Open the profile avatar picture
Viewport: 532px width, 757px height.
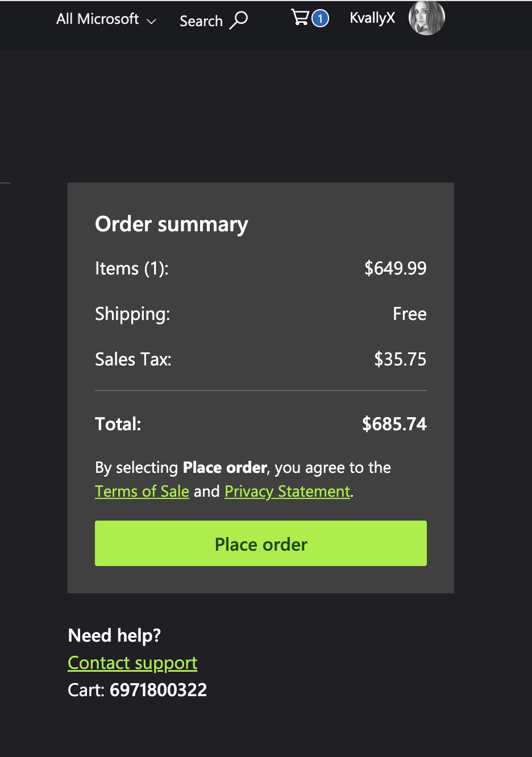click(x=426, y=18)
